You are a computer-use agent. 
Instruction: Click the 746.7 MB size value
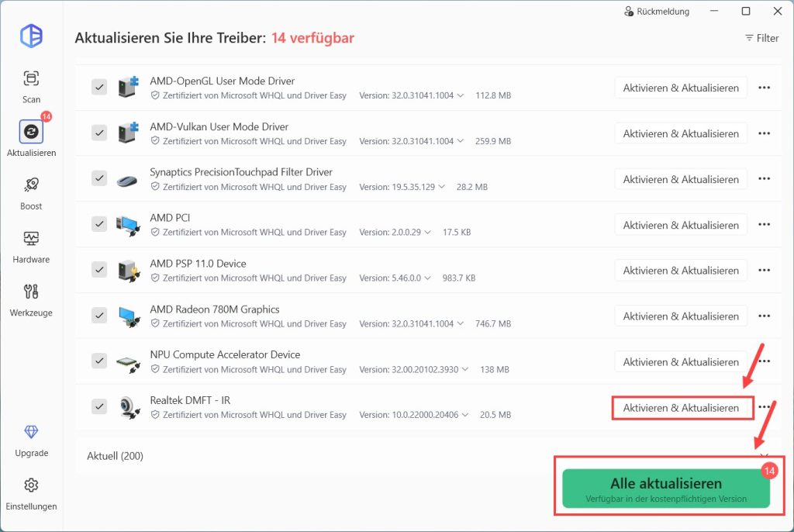492,323
